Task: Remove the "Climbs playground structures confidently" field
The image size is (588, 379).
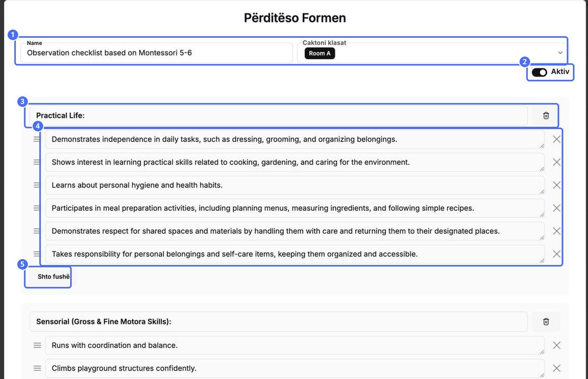Action: (x=557, y=368)
